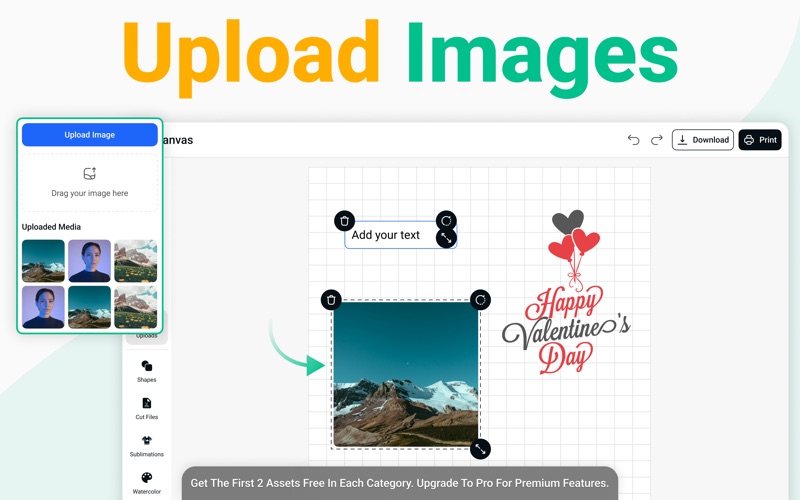The width and height of the screenshot is (800, 500).
Task: Delete the text box using trash icon
Action: click(x=344, y=221)
